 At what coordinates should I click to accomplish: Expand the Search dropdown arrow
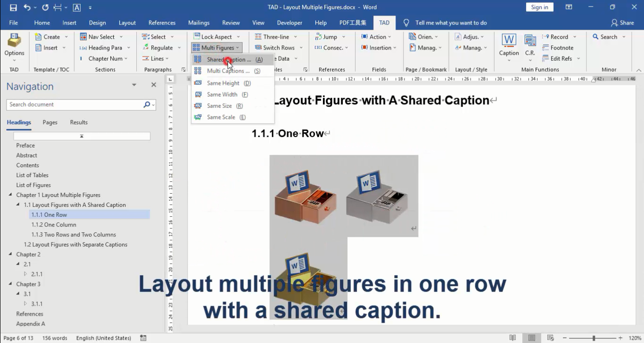(624, 37)
